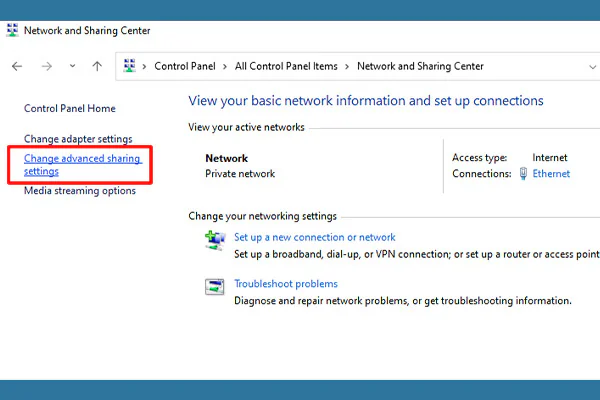Open the Ethernet connection link
The height and width of the screenshot is (400, 600).
(551, 174)
